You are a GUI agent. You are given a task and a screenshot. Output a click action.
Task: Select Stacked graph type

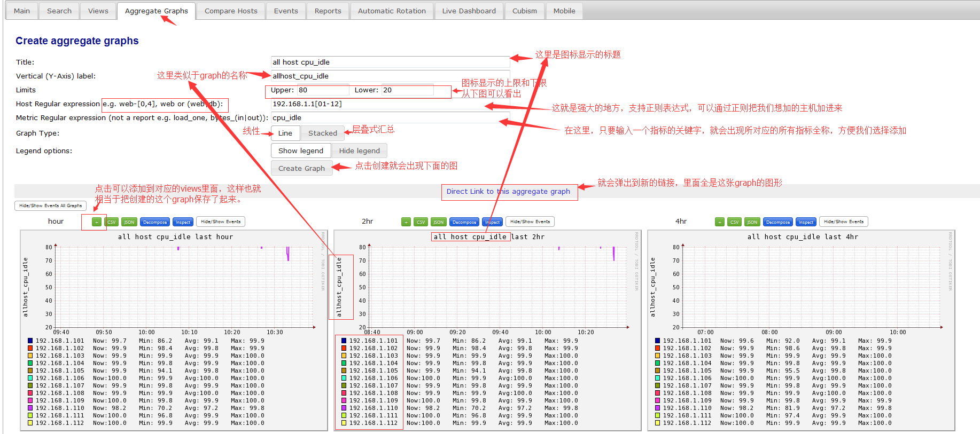click(x=322, y=133)
